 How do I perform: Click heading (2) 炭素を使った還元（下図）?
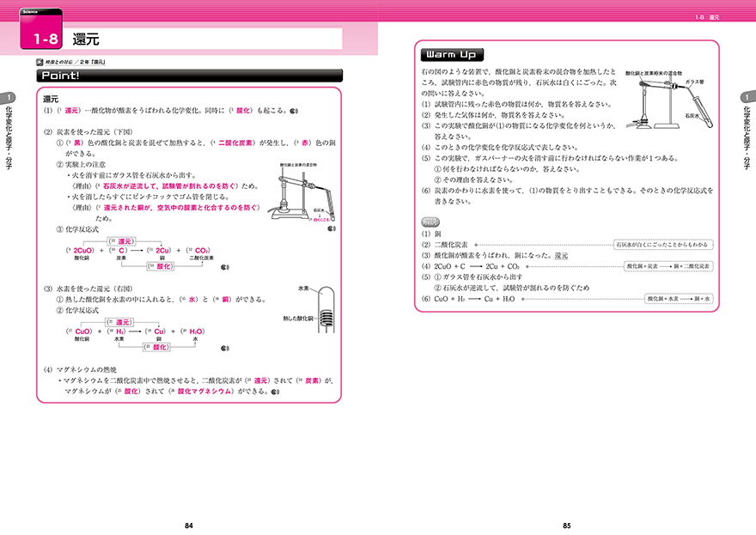88,132
